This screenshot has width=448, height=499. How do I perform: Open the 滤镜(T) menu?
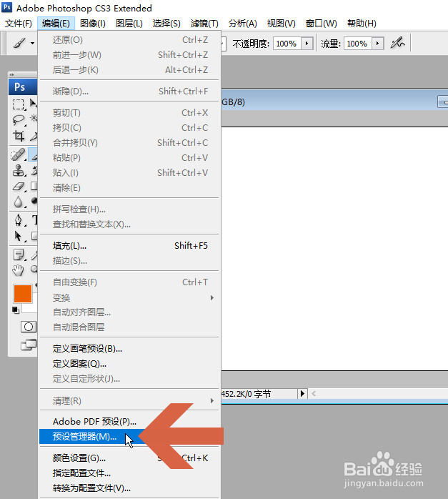click(x=204, y=23)
